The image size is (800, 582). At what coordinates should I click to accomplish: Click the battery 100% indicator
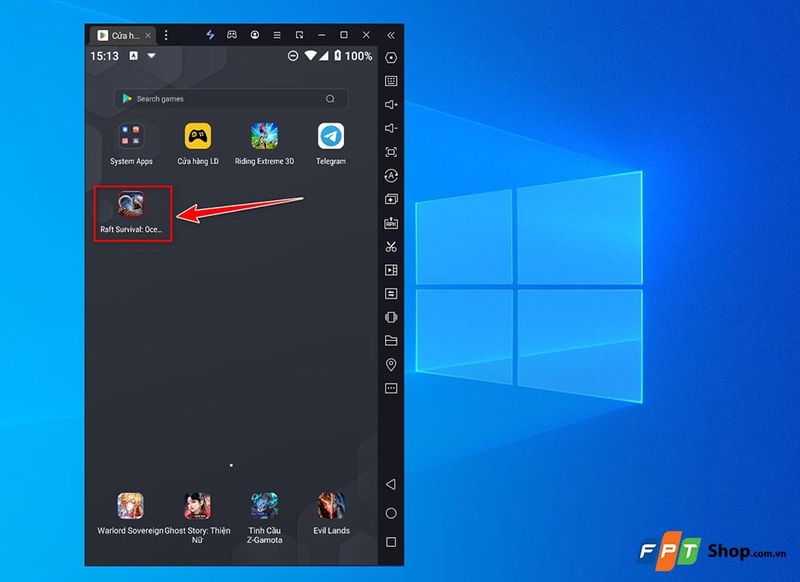[353, 56]
